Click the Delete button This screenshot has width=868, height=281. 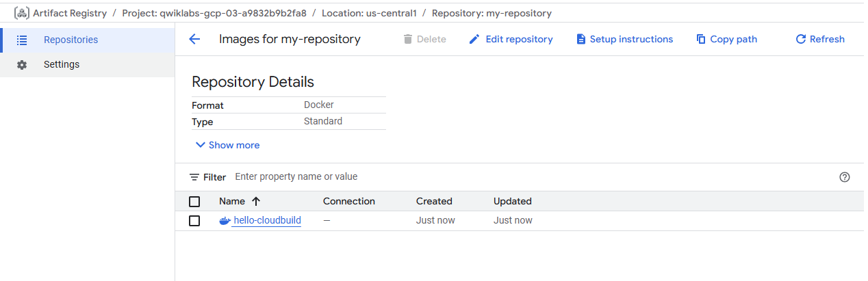(x=424, y=40)
